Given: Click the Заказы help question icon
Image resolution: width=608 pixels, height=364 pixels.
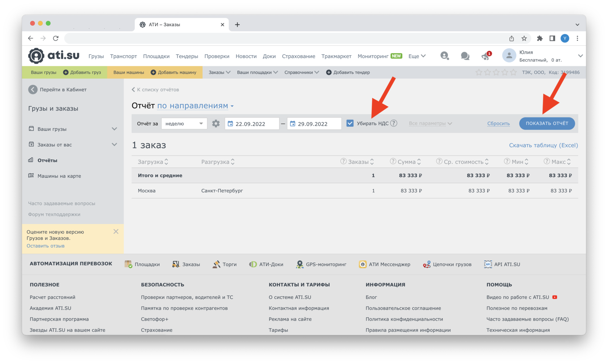Looking at the screenshot, I should (x=343, y=161).
